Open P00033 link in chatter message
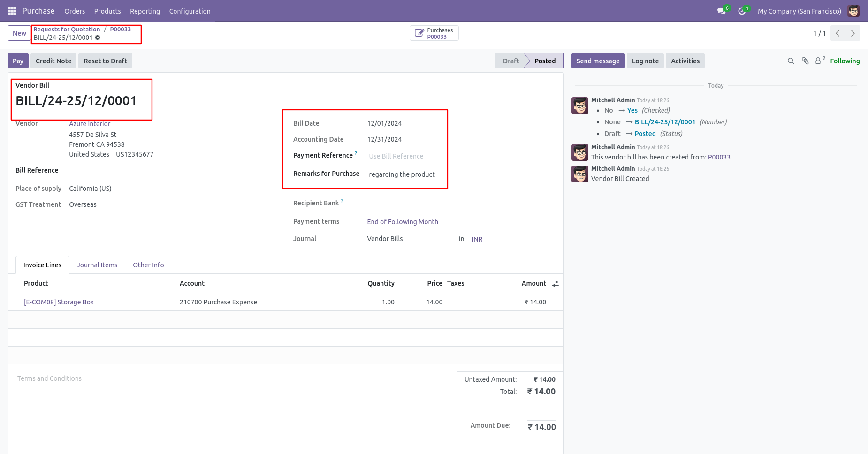The image size is (868, 454). pos(719,157)
